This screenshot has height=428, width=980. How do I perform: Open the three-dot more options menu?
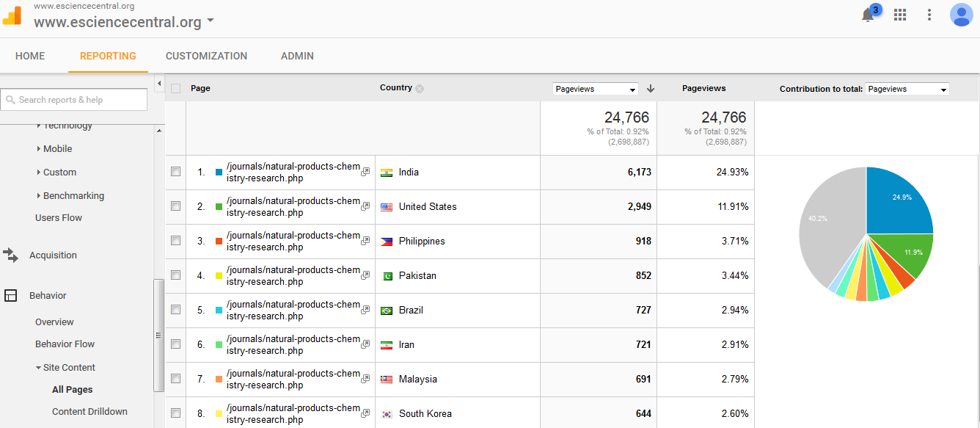click(929, 15)
